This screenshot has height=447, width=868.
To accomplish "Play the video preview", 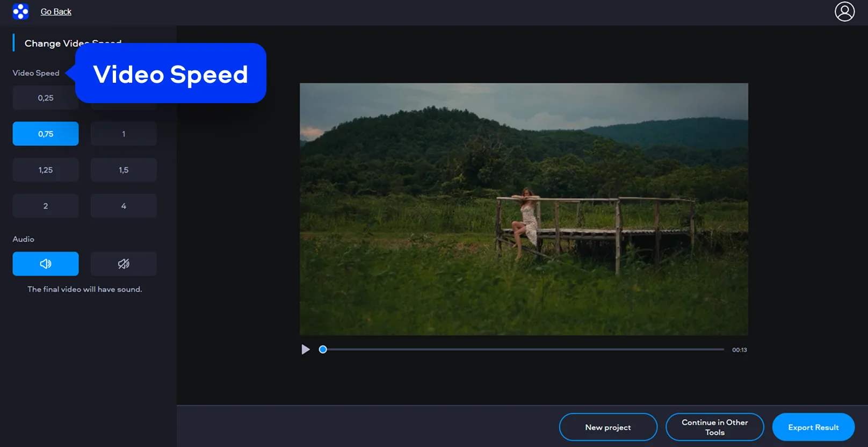I will (x=306, y=350).
